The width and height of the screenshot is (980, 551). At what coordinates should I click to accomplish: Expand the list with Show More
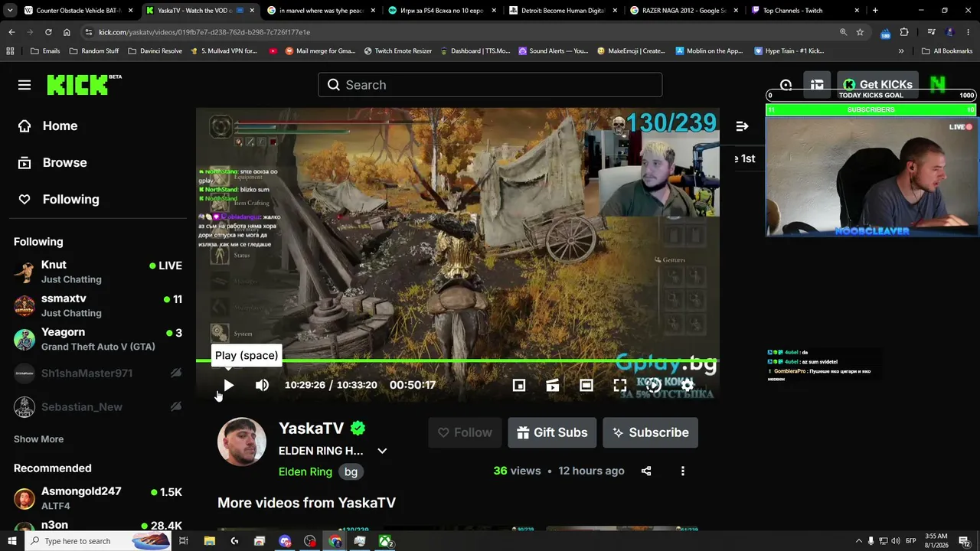[x=38, y=439]
